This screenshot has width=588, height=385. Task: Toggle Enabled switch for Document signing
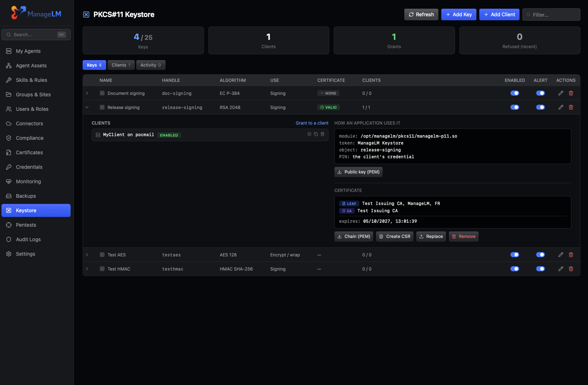(x=514, y=93)
